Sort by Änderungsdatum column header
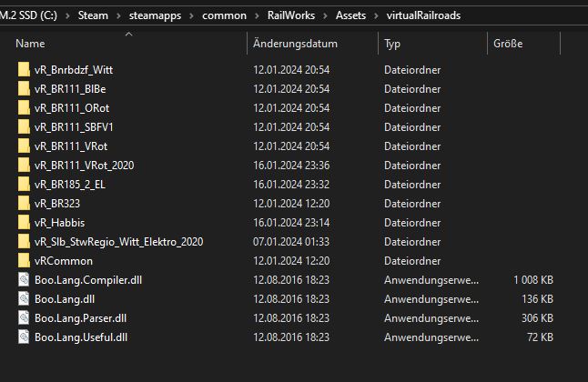The width and height of the screenshot is (588, 382). tap(295, 44)
